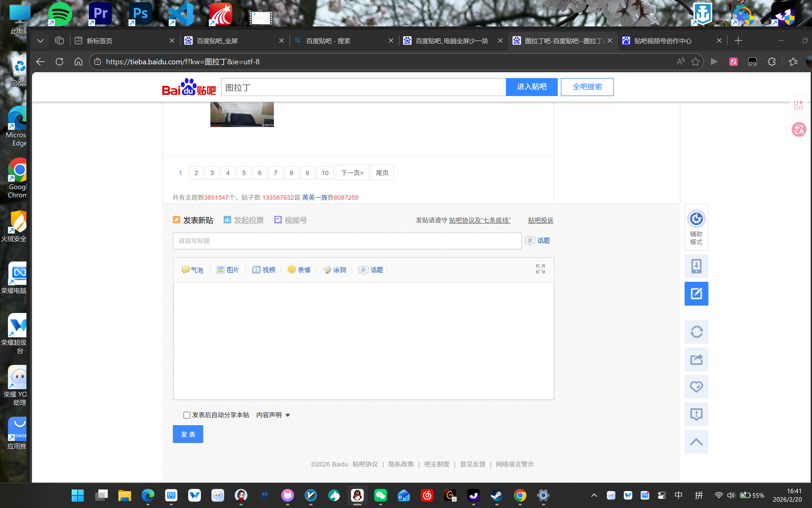Open the Windows Start menu

coord(77,495)
